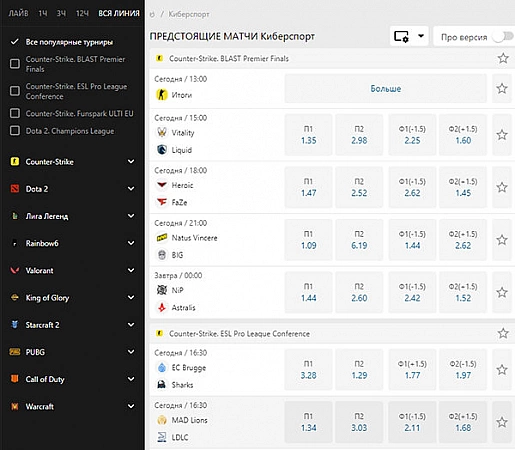
Task: Check Counter-Strike. BLAST Premier Finals filter
Action: 15,64
